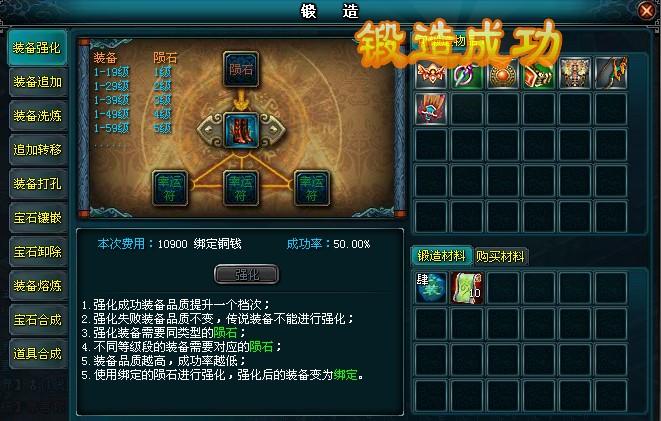This screenshot has height=421, width=661.
Task: Select the green scroll item with count 10
Action: tap(467, 288)
